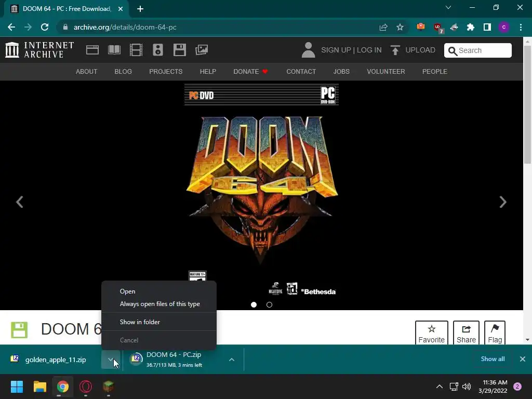Screen dimensions: 532x399
Task: Open the Web (Wayback) media icon
Action: [92, 50]
